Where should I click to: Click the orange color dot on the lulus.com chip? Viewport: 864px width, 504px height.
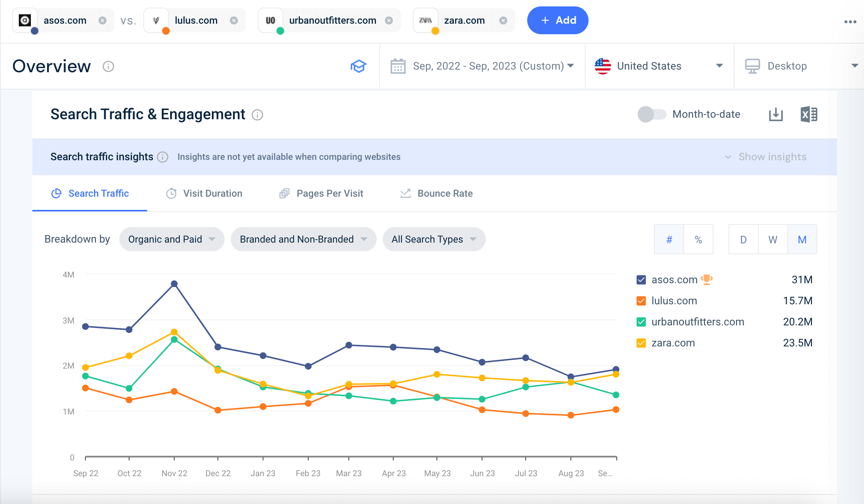click(x=166, y=31)
